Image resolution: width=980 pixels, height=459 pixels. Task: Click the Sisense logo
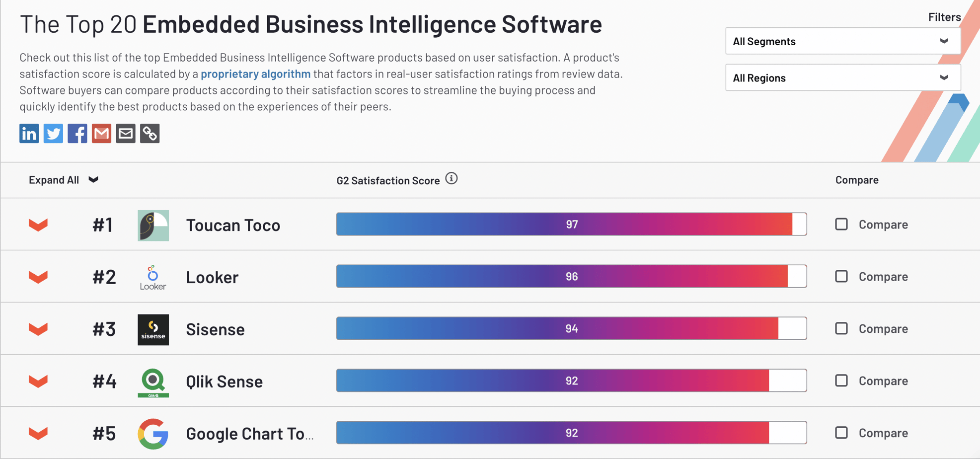tap(153, 329)
